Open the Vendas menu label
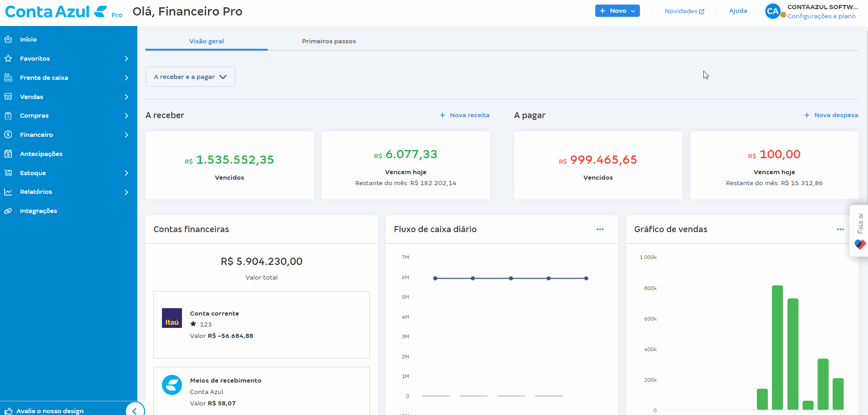868x415 pixels. [31, 97]
